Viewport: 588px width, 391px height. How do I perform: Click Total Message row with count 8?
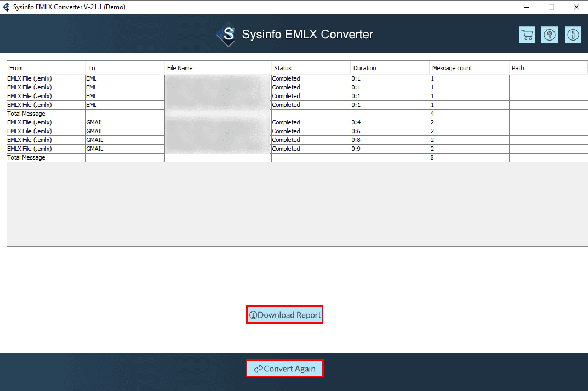[x=298, y=157]
